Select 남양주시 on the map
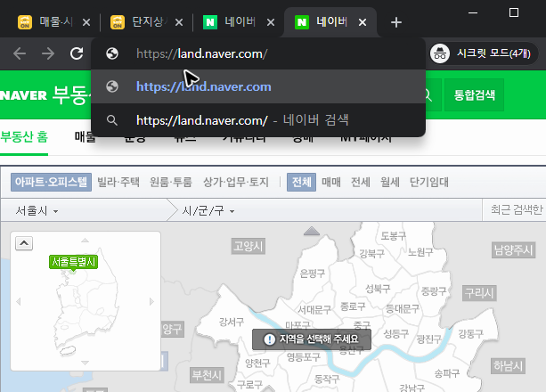This screenshot has height=392, width=546. click(x=514, y=249)
